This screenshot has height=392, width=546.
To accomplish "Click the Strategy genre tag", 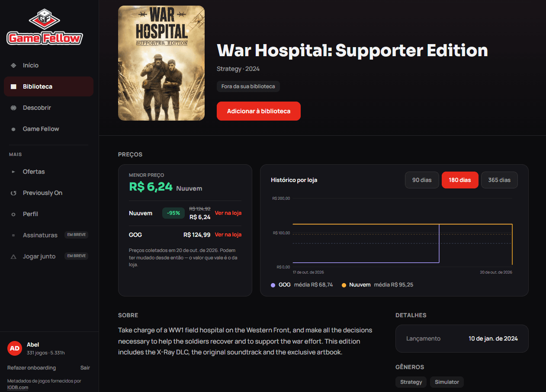I will [x=411, y=382].
